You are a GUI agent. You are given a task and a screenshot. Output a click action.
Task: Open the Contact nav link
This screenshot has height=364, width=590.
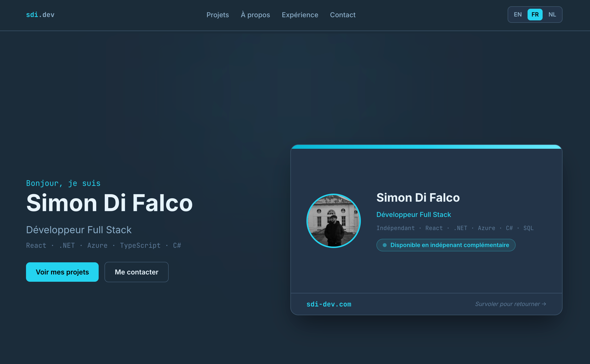pos(343,15)
